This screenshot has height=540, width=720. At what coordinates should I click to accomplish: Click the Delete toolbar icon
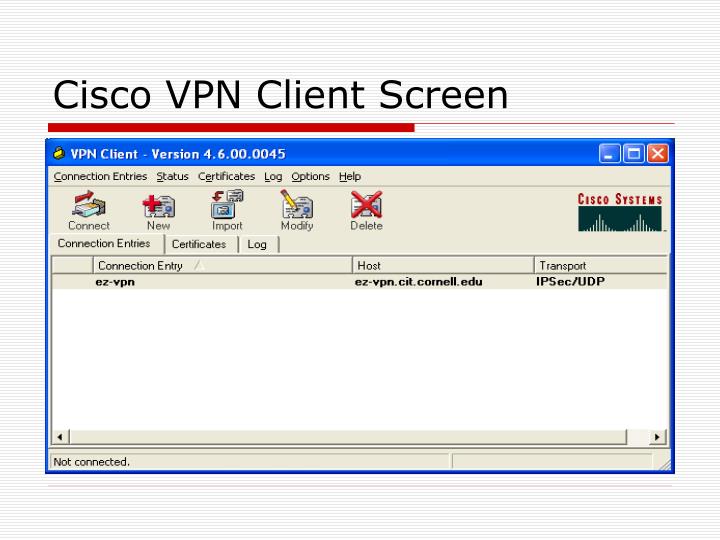tap(366, 211)
